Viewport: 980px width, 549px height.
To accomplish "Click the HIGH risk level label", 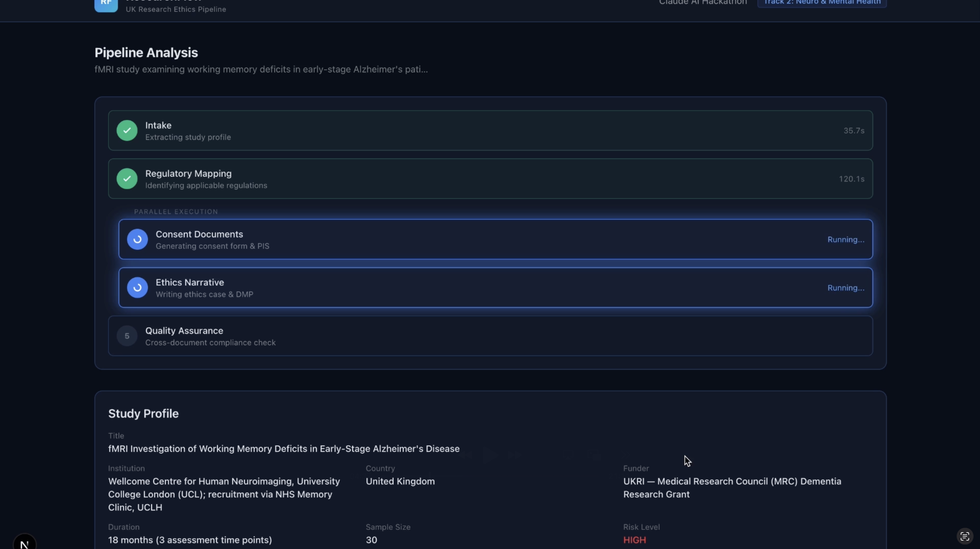I will pyautogui.click(x=634, y=540).
